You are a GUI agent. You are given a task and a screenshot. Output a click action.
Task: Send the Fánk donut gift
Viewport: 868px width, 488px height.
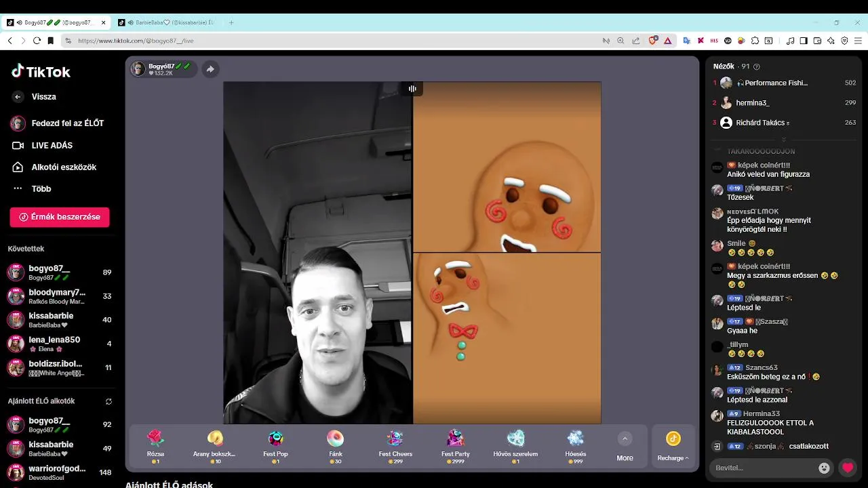tap(335, 445)
